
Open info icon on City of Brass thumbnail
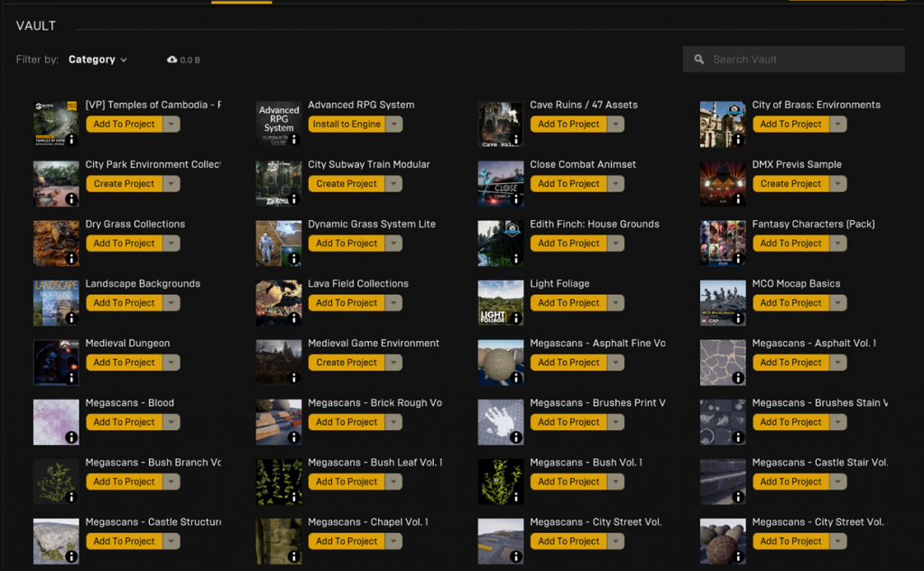pos(738,140)
